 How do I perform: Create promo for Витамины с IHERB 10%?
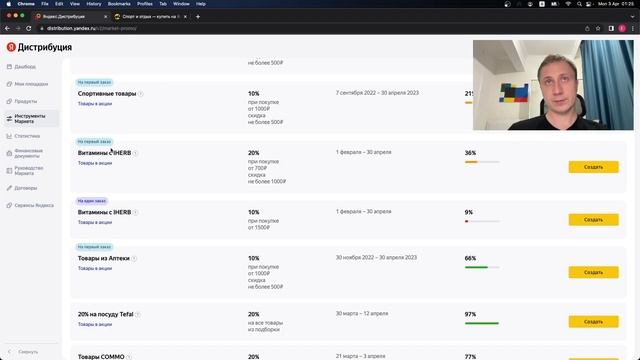click(x=593, y=220)
